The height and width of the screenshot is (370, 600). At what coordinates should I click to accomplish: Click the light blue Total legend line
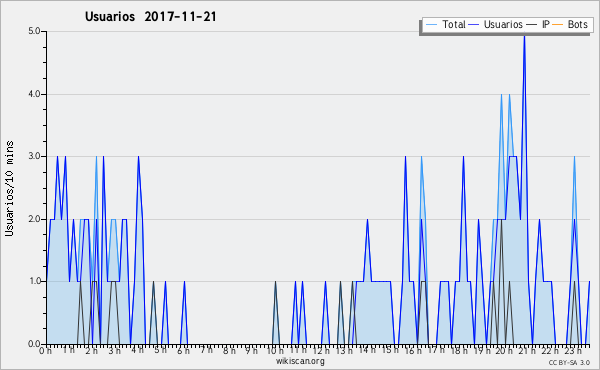(x=431, y=25)
